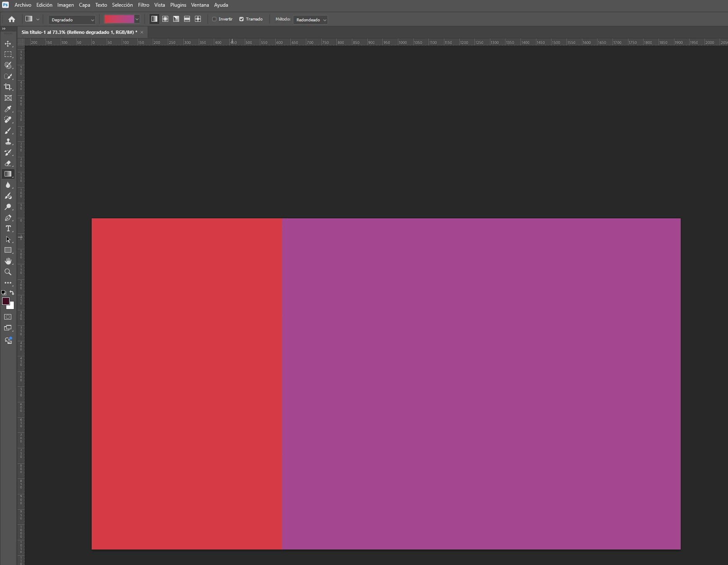Open the Texto menu
This screenshot has height=565, width=728.
(x=101, y=5)
